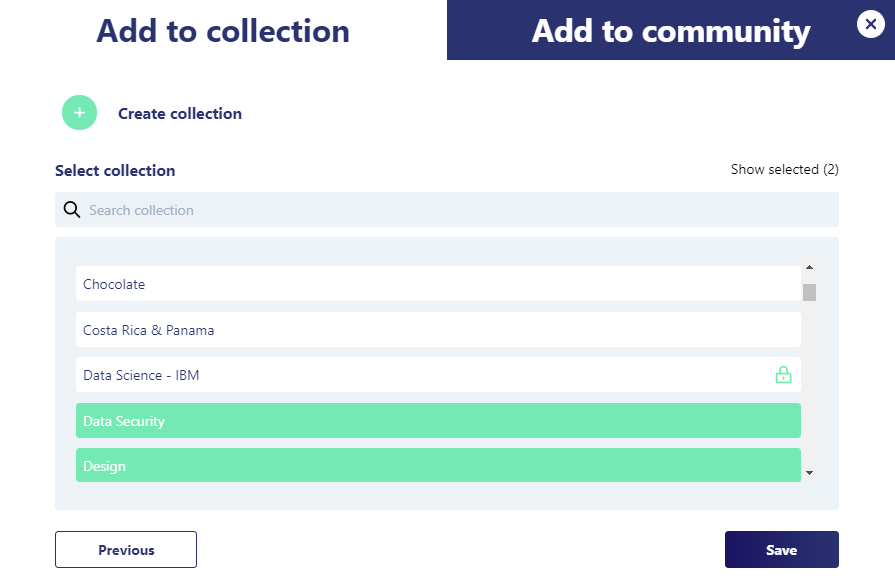895x587 pixels.
Task: Open the Add to community tab
Action: (x=670, y=31)
